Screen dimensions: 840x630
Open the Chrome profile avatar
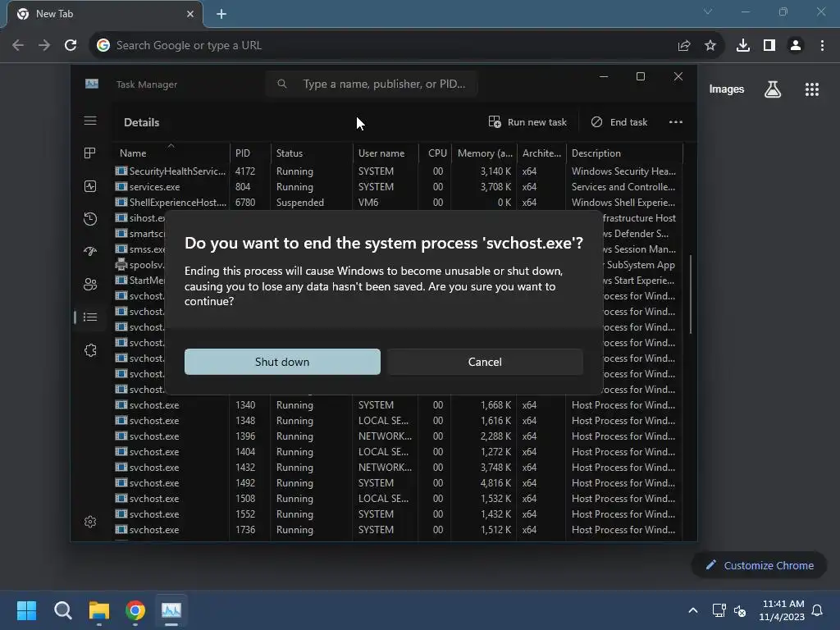796,46
